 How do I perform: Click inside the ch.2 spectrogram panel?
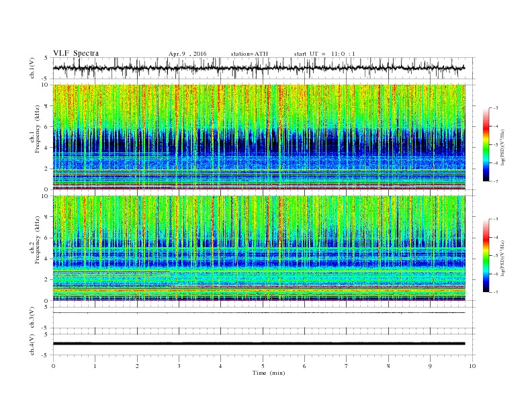(259, 248)
